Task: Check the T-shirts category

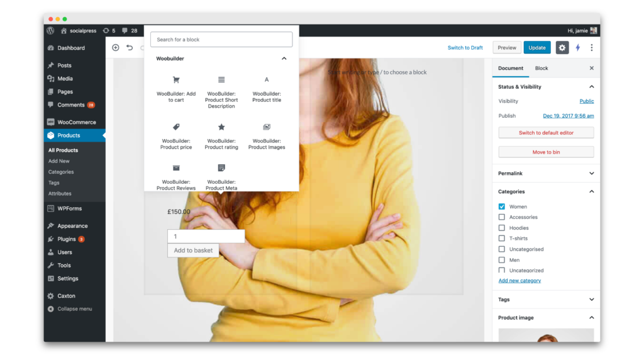Action: point(501,239)
